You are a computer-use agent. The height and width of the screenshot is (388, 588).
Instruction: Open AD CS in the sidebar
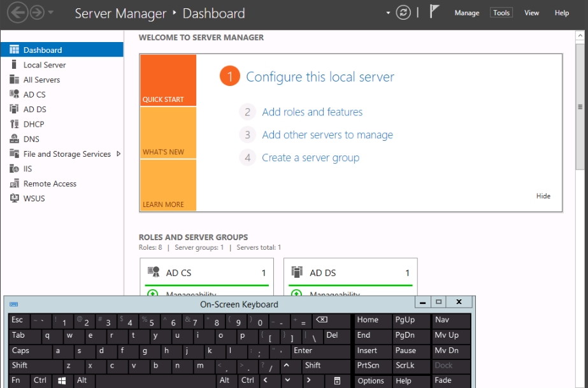point(34,94)
